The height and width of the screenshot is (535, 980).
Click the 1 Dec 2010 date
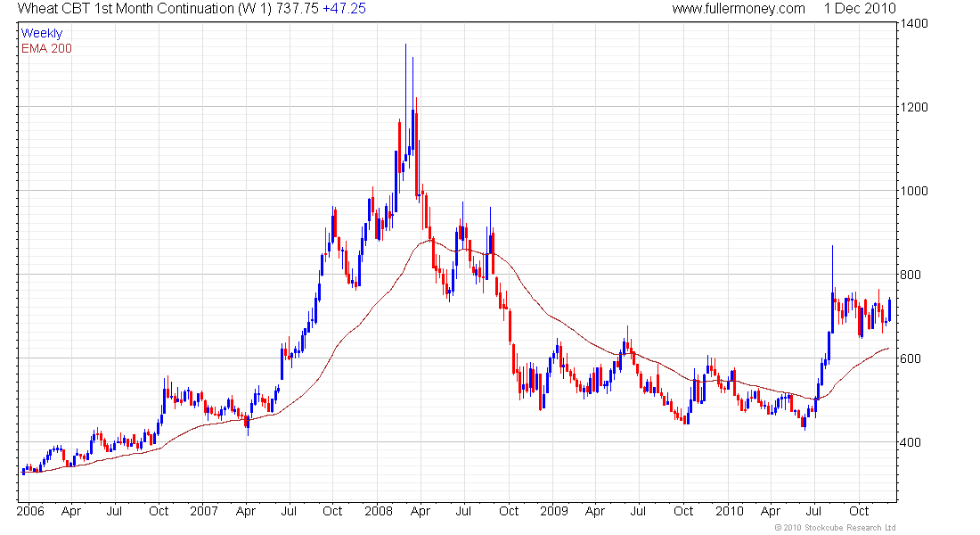tap(860, 9)
